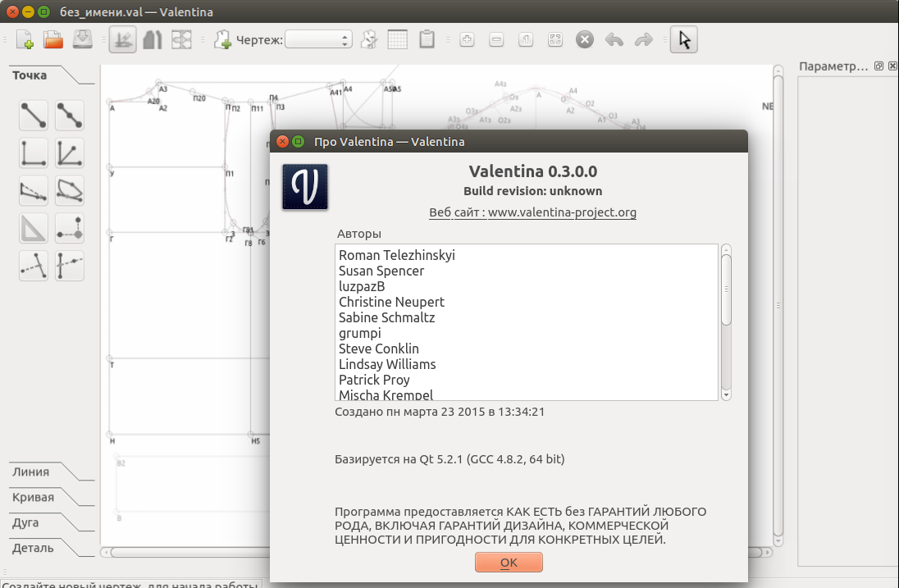The image size is (899, 588).
Task: Select the point from X and Y tool
Action: (70, 229)
